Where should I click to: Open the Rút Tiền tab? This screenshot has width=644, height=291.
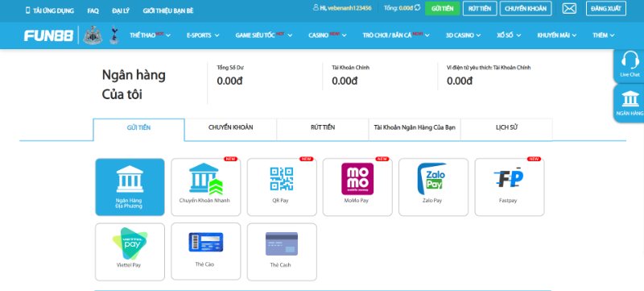(323, 129)
